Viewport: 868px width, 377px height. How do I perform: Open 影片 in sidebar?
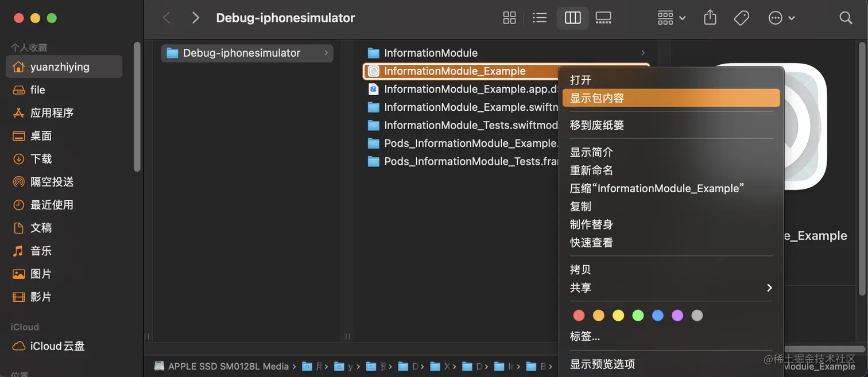pos(64,297)
